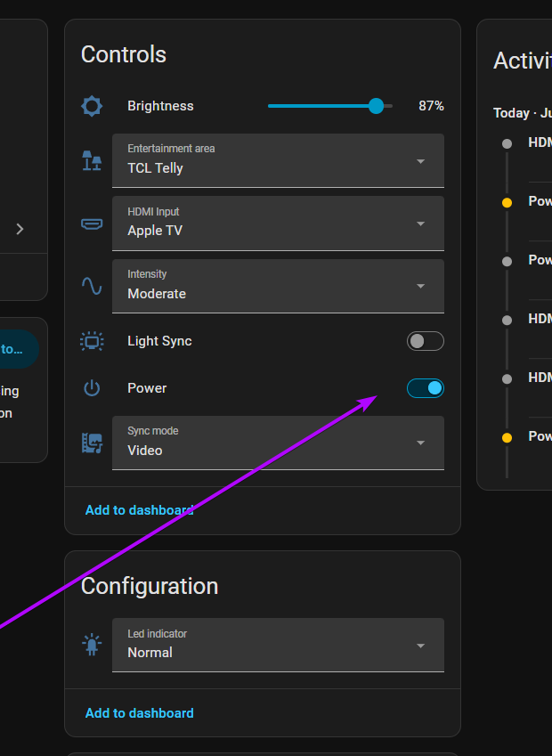
Task: Click Add to dashboard under Configuration
Action: pyautogui.click(x=139, y=713)
